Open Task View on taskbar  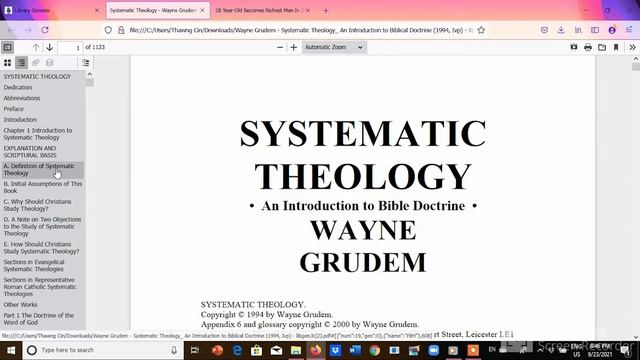(x=195, y=350)
